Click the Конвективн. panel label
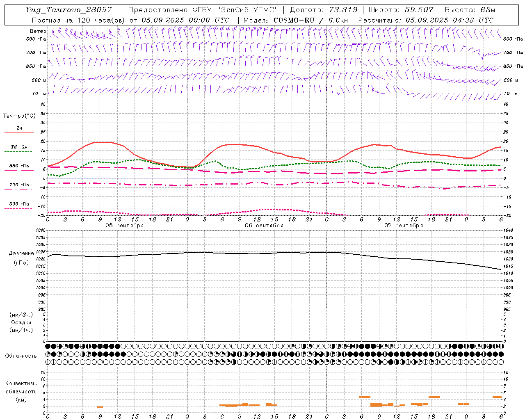 pyautogui.click(x=21, y=383)
